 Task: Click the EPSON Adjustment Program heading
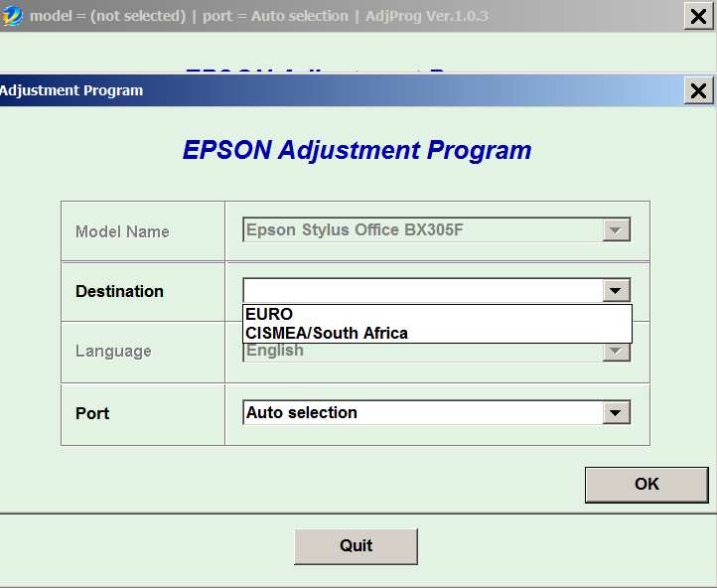point(357,150)
